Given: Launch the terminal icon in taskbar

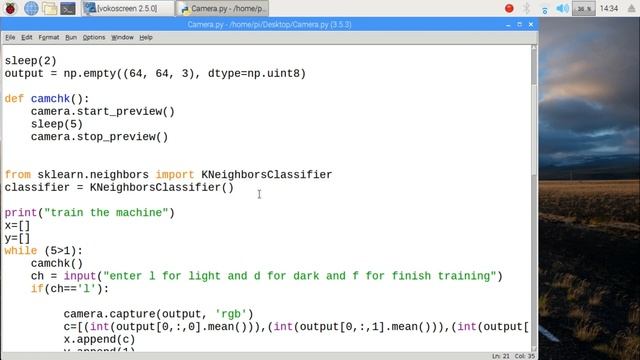Looking at the screenshot, I should (68, 8).
